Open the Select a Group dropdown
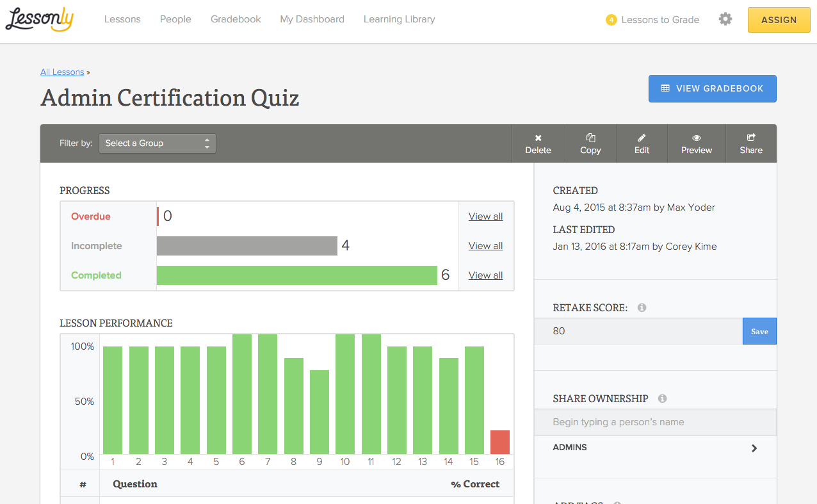This screenshot has height=504, width=817. (158, 143)
